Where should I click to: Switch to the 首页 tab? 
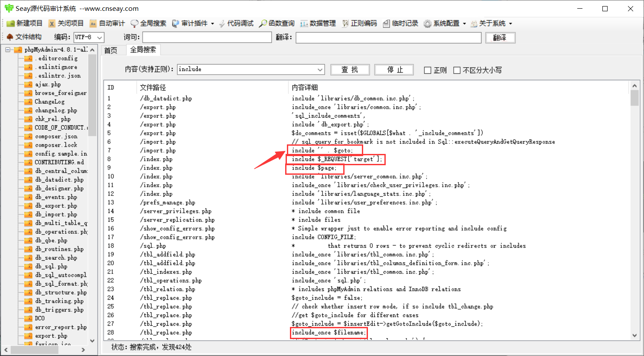coord(111,50)
